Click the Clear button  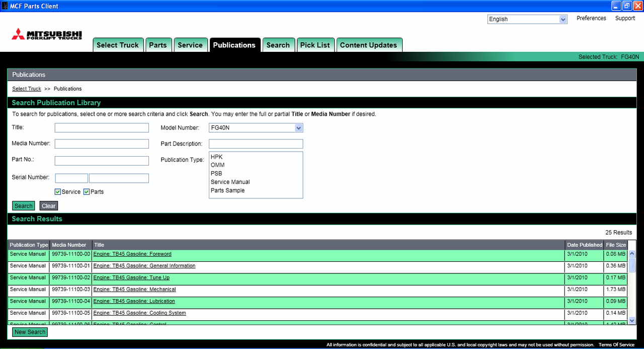tap(49, 206)
